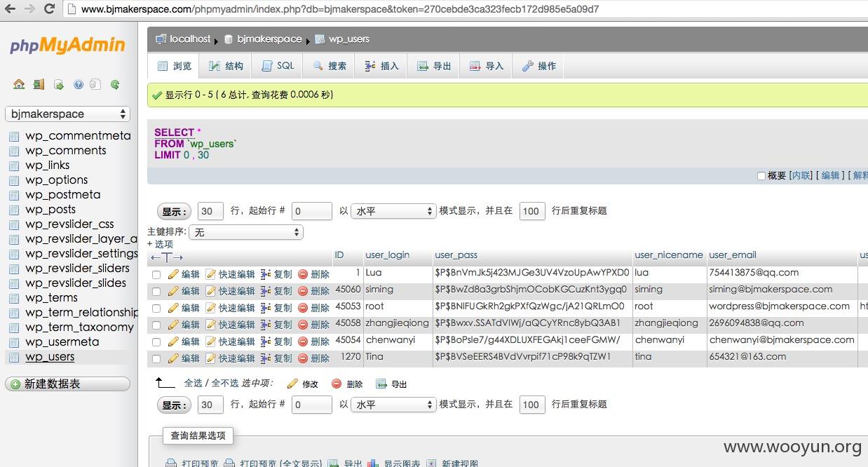Click the quick-edit icon for Tina row
The width and height of the screenshot is (868, 467).
coord(210,358)
